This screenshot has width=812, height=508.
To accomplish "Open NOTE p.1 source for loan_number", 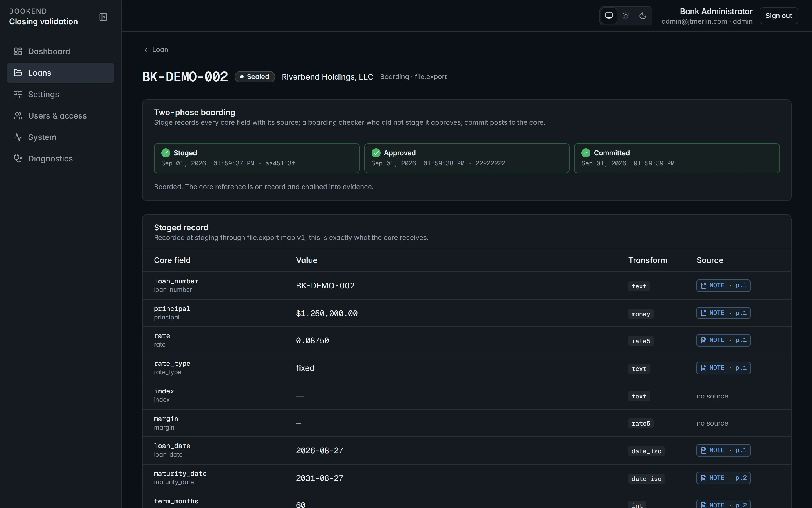I will tap(723, 286).
